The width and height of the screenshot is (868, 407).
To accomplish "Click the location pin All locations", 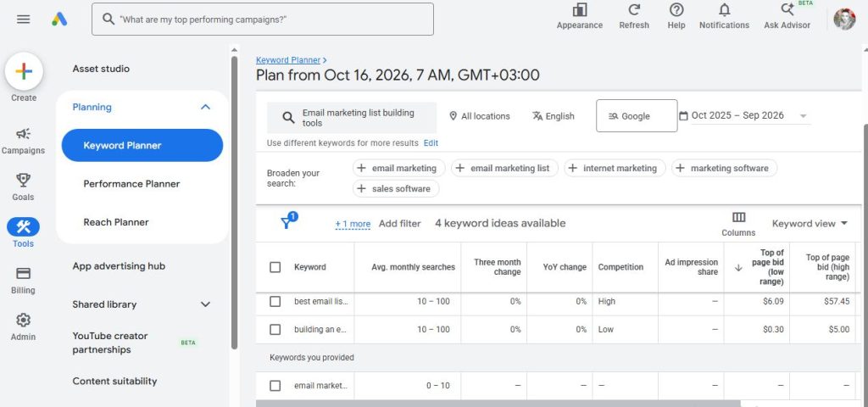I will 453,116.
